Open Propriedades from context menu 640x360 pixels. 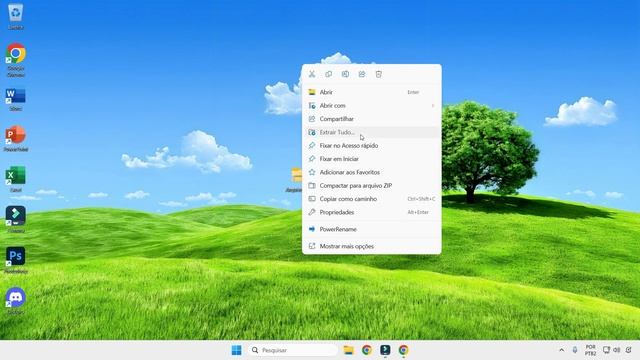tap(371, 212)
